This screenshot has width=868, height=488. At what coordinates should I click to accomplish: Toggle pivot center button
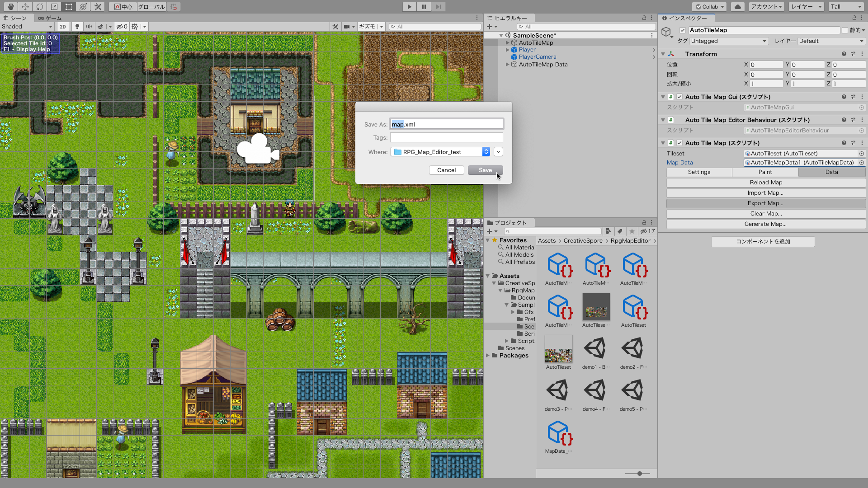pyautogui.click(x=123, y=7)
